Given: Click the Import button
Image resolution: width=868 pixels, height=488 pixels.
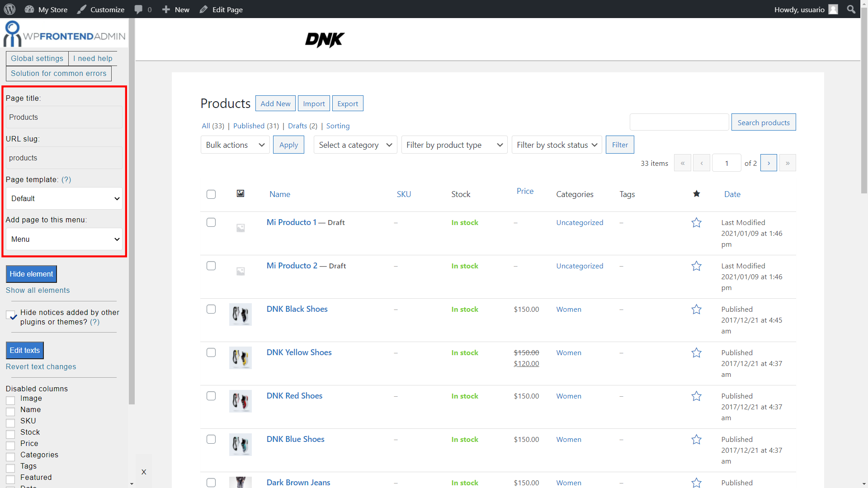Looking at the screenshot, I should pos(314,103).
